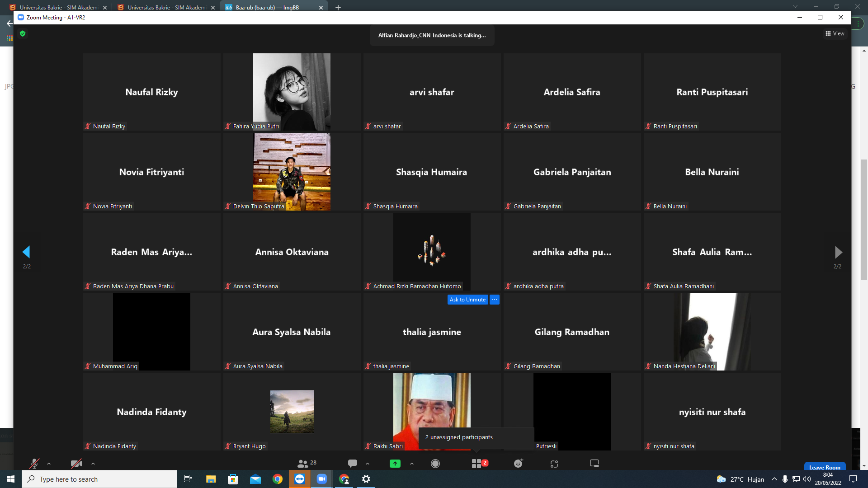This screenshot has width=868, height=488.
Task: Go to previous gallery page arrow
Action: 26,252
